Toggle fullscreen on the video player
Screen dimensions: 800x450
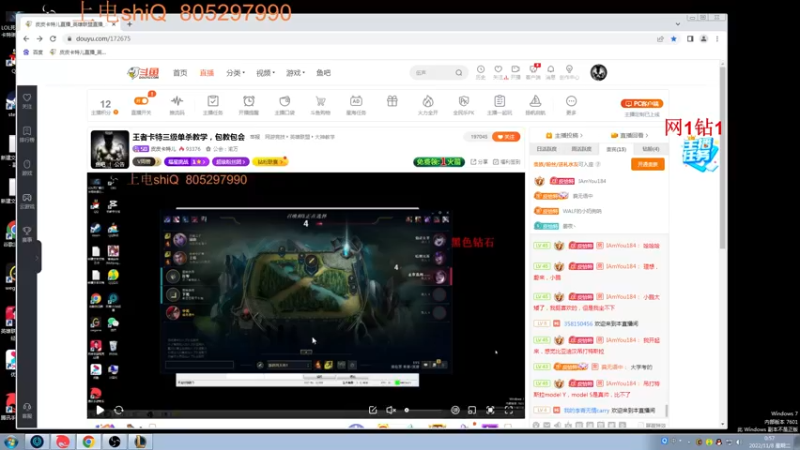(x=509, y=410)
